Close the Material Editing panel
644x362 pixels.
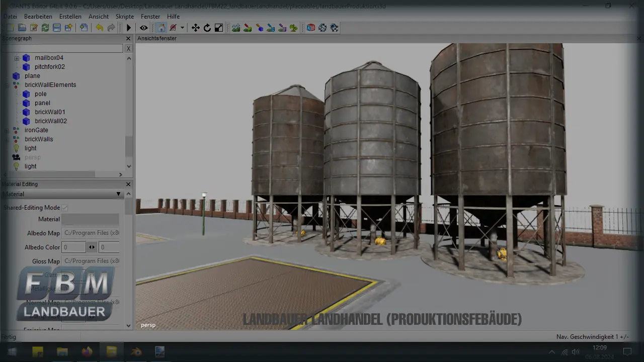pos(128,185)
